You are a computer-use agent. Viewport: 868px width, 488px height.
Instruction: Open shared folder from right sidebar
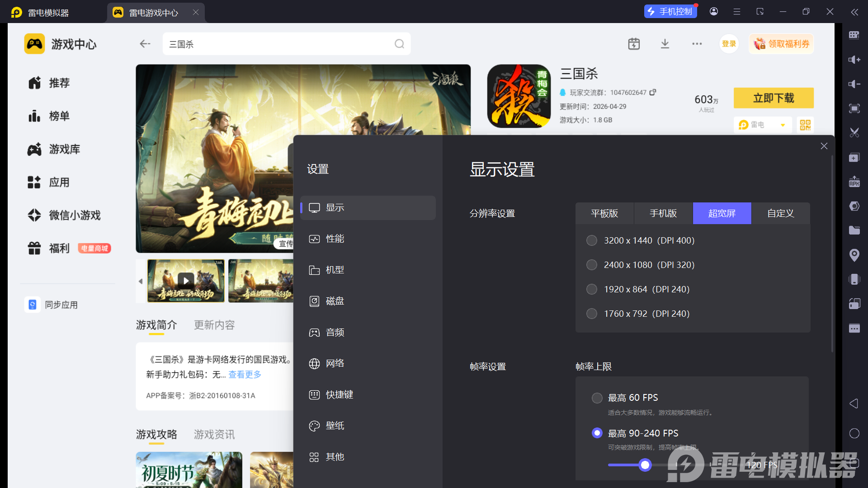tap(854, 230)
